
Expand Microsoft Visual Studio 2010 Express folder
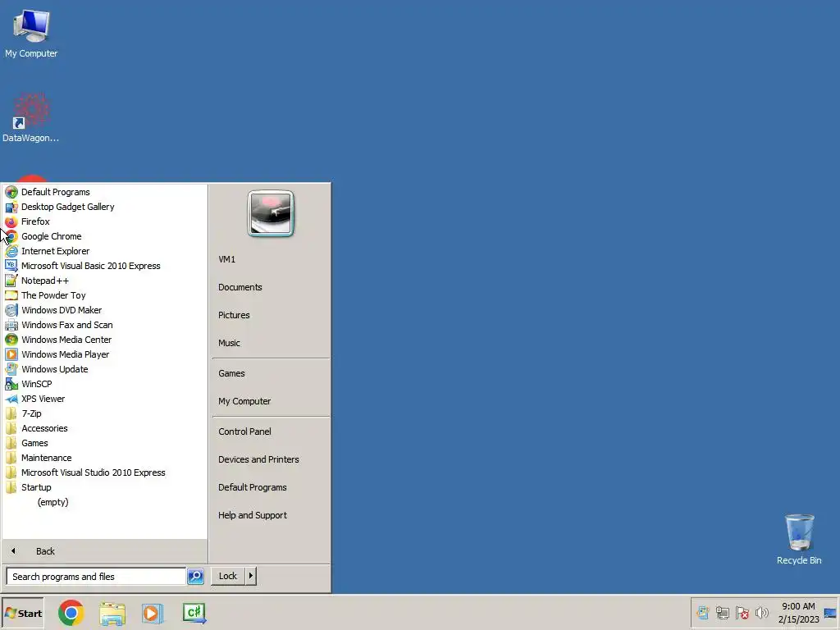104,472
